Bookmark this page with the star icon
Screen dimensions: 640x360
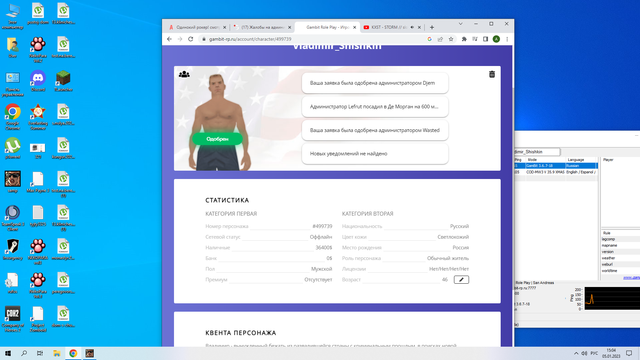tap(451, 39)
